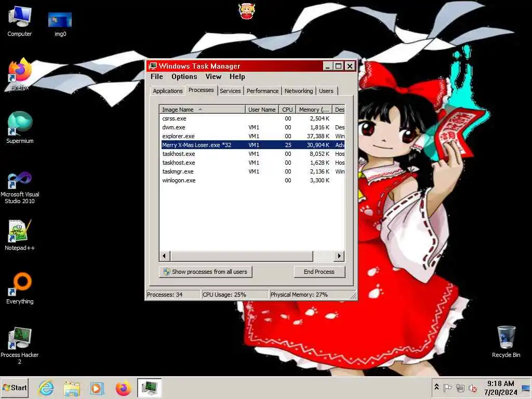Image resolution: width=532 pixels, height=399 pixels.
Task: Select the csrss.exe process
Action: [252, 118]
